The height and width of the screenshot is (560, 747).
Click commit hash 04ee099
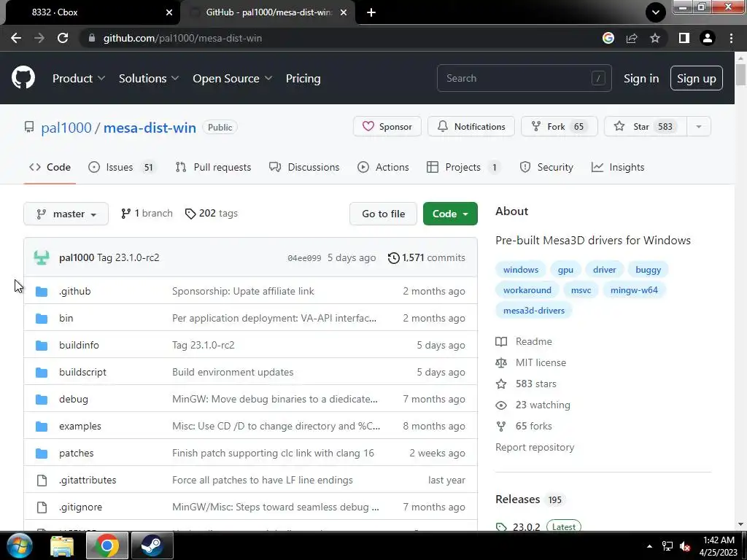click(x=304, y=258)
